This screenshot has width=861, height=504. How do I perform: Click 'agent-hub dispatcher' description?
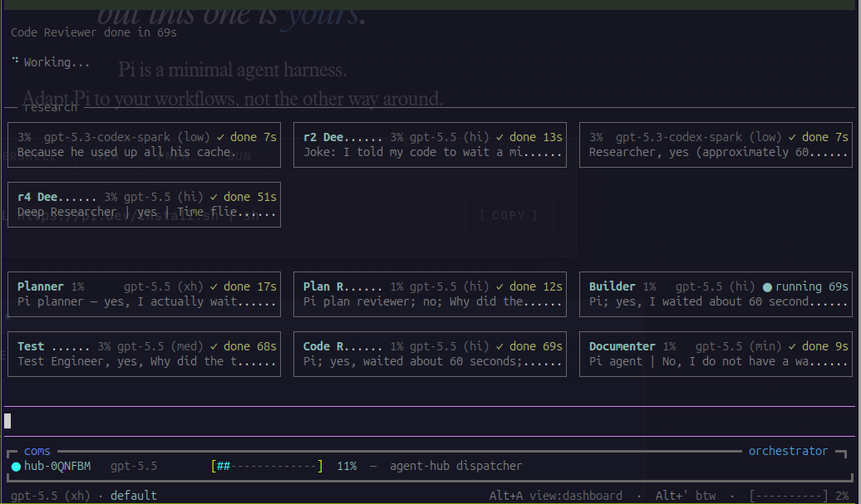coord(455,466)
